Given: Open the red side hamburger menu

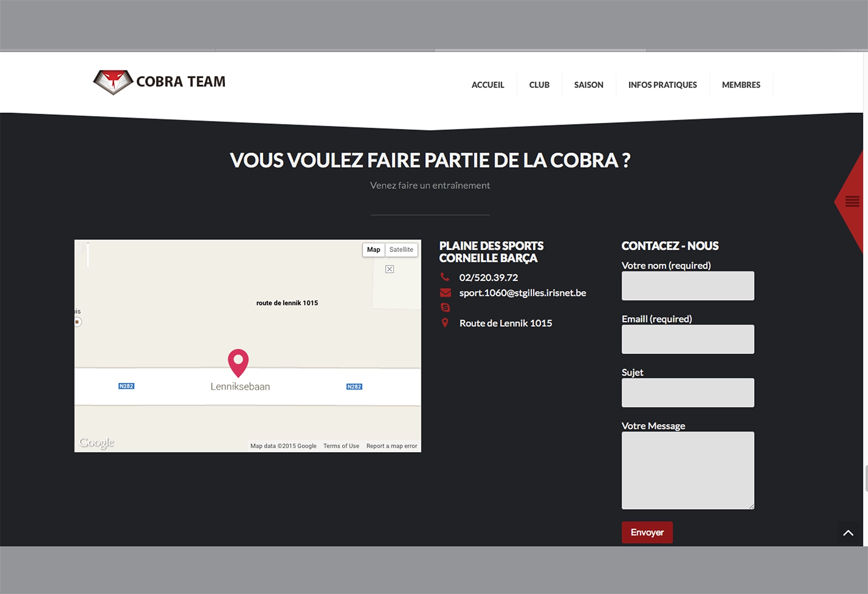Looking at the screenshot, I should click(x=852, y=201).
